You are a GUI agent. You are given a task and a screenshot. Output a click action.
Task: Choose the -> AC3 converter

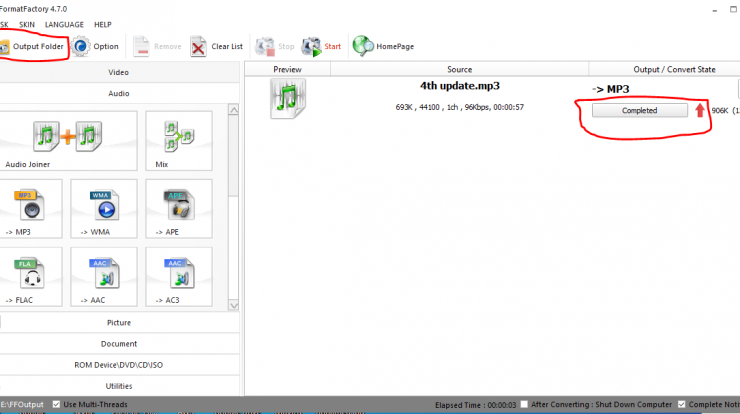179,277
